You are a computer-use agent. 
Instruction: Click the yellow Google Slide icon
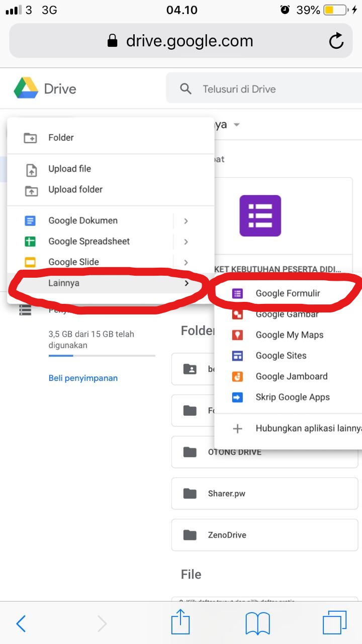point(31,263)
